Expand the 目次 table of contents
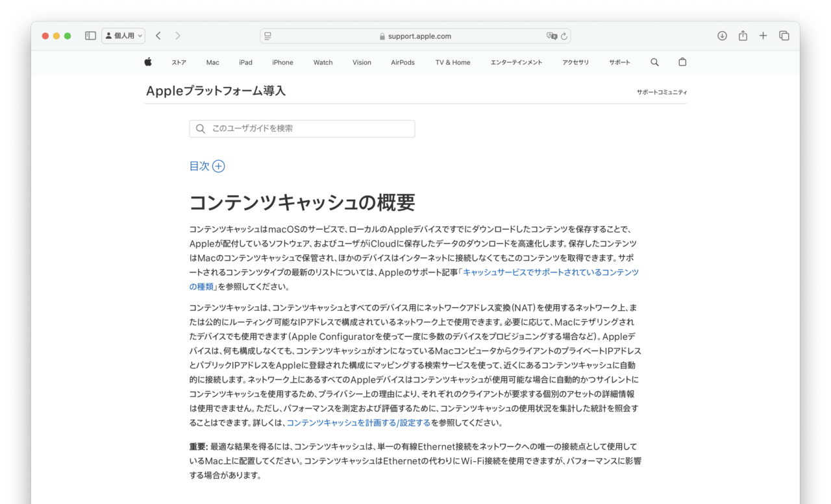The image size is (831, 504). tap(206, 166)
